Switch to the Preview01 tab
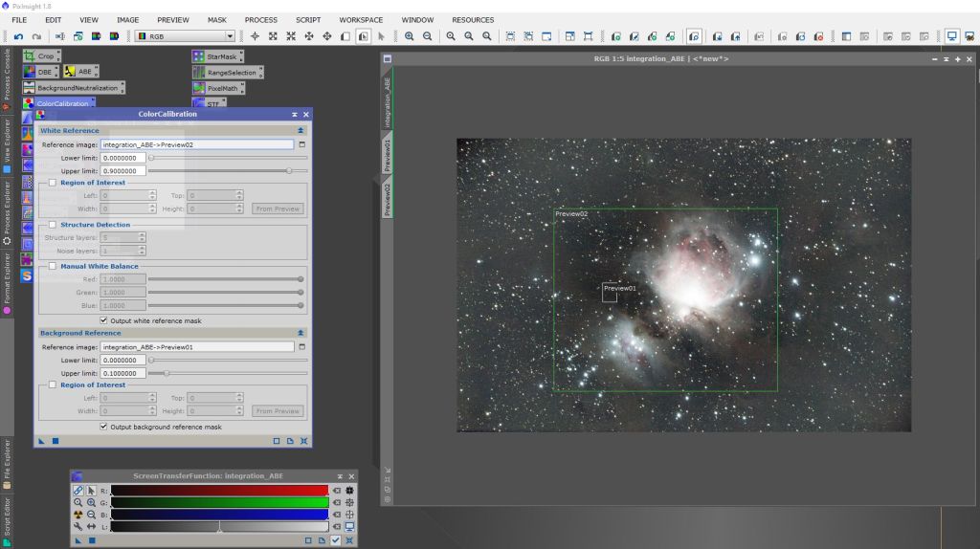The height and width of the screenshot is (549, 980). 388,153
